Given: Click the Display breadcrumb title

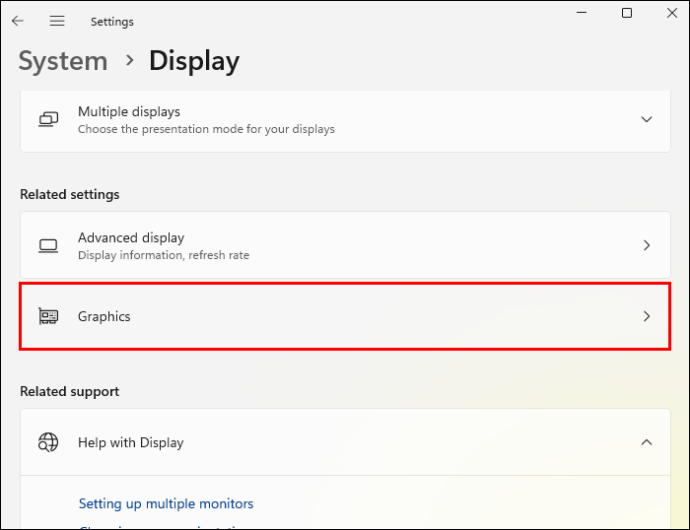Looking at the screenshot, I should (194, 61).
